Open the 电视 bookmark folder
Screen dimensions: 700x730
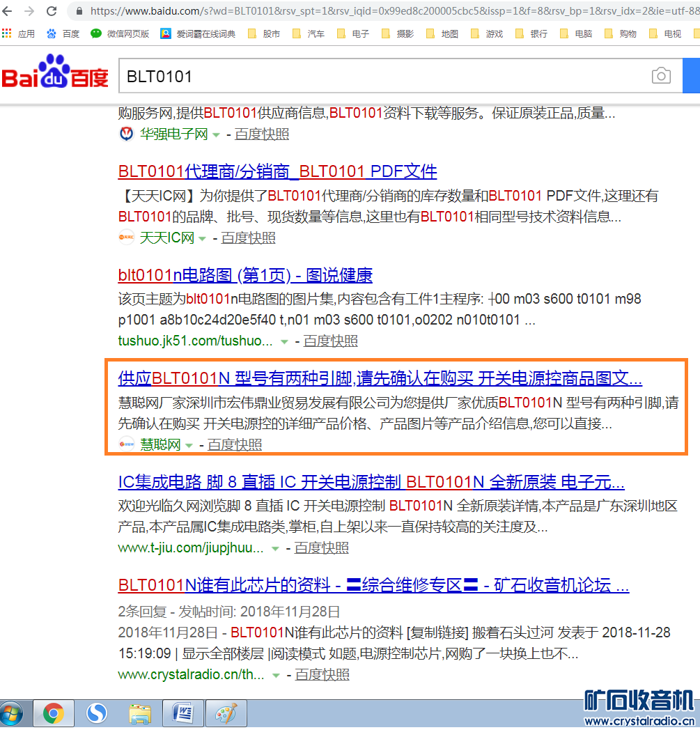click(666, 33)
